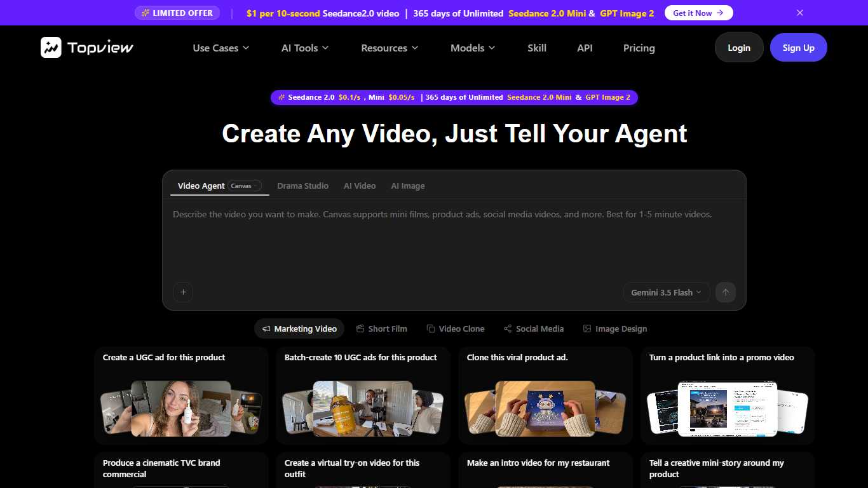Click the video description text field
The height and width of the screenshot is (488, 868).
(454, 241)
